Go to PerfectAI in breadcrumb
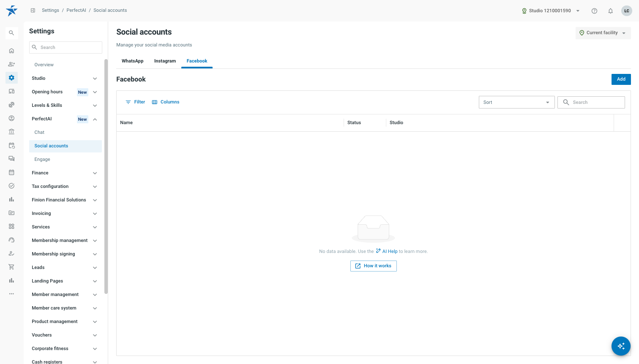This screenshot has width=639, height=364. coord(76,10)
